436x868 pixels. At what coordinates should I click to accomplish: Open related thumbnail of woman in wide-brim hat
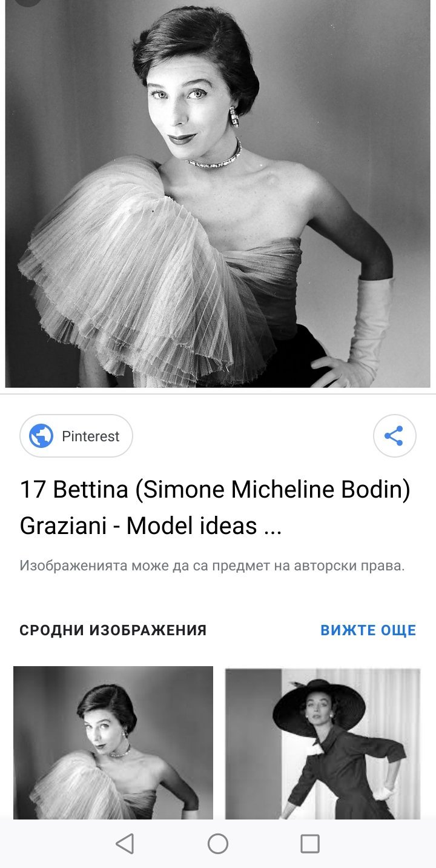click(322, 743)
